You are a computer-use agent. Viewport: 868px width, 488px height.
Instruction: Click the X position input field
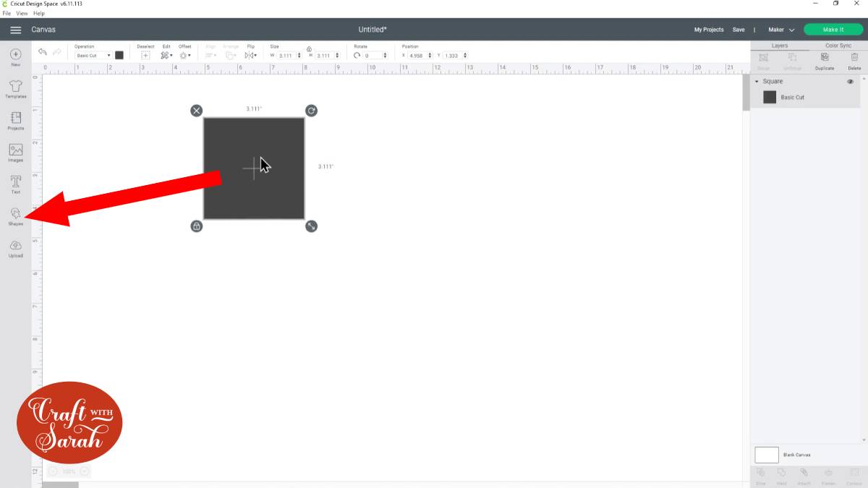point(417,56)
